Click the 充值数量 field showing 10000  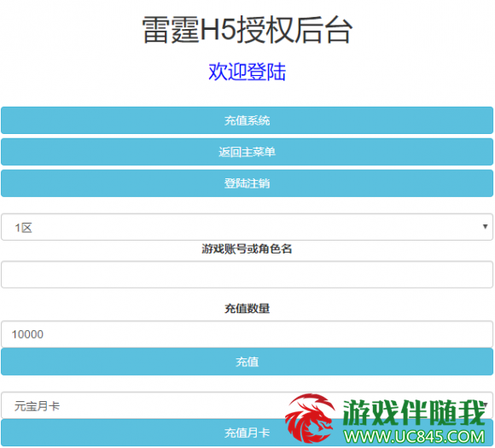tap(247, 335)
